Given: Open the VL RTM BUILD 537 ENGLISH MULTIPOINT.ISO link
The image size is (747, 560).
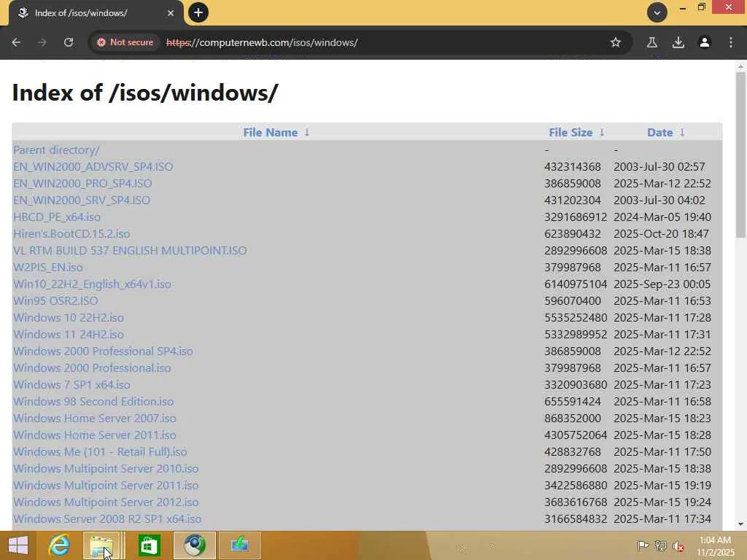Looking at the screenshot, I should [x=130, y=251].
